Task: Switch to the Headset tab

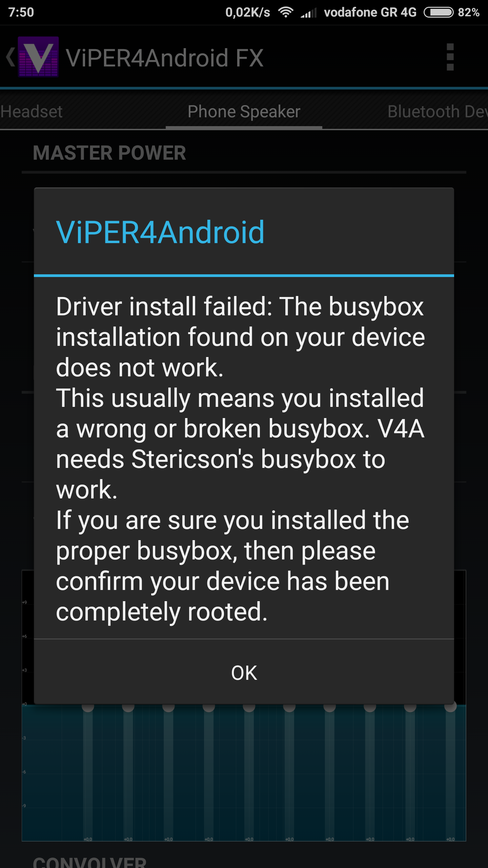Action: [31, 112]
